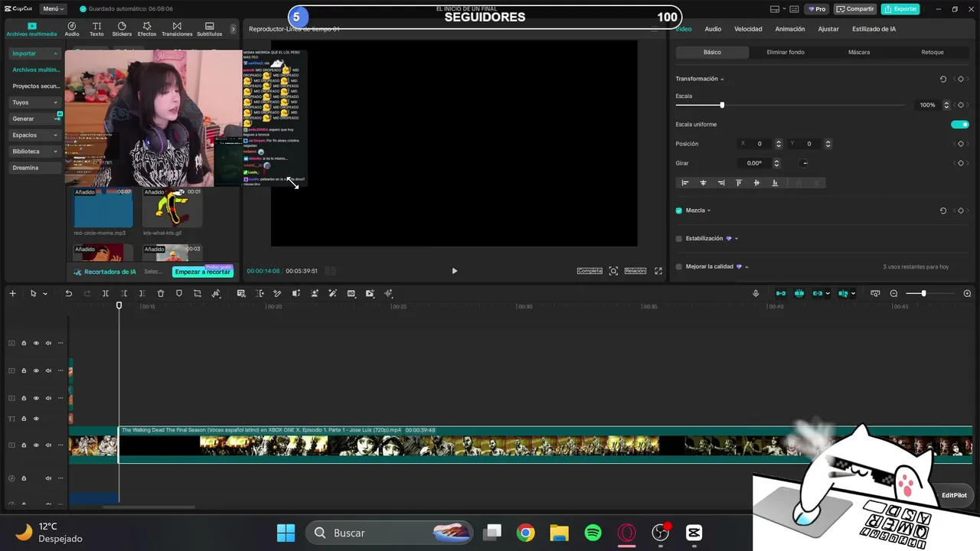
Task: Click the Escala slider handle
Action: 722,105
